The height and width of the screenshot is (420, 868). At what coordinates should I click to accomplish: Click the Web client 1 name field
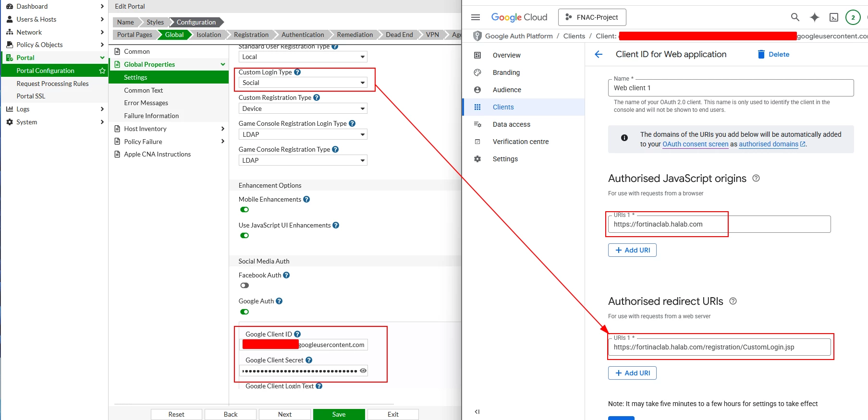pos(731,88)
